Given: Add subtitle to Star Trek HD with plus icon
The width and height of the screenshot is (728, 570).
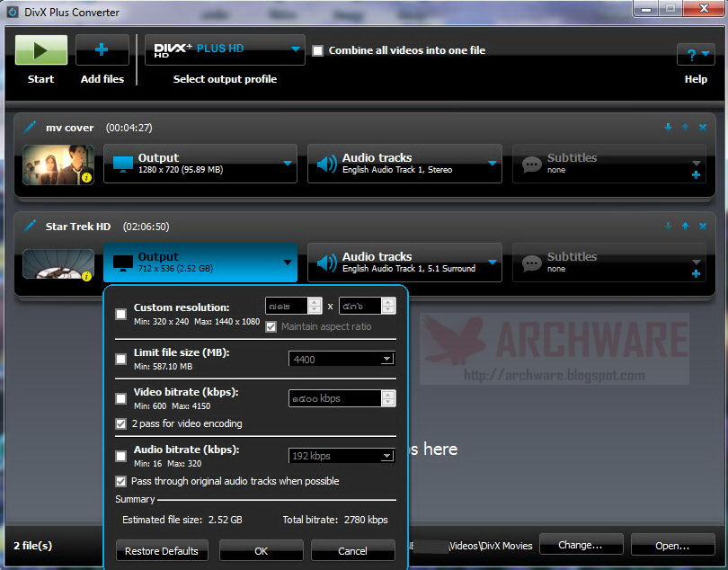Looking at the screenshot, I should tap(696, 274).
